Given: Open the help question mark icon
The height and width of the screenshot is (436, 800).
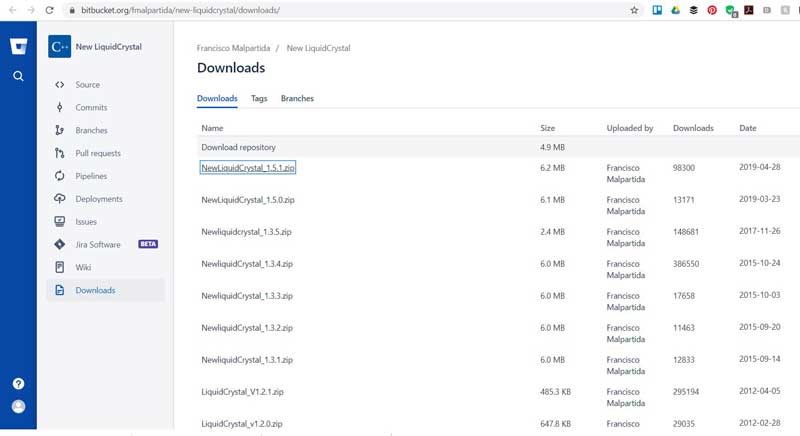Looking at the screenshot, I should click(18, 383).
